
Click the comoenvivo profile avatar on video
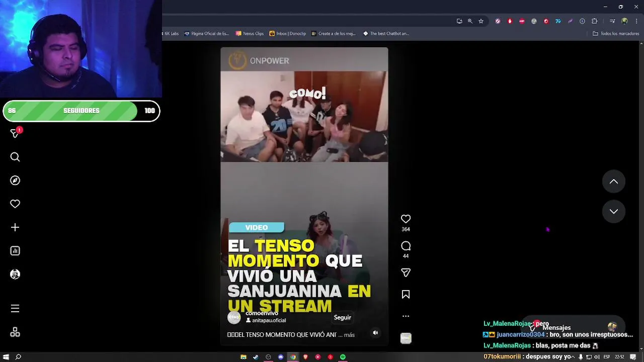(234, 317)
